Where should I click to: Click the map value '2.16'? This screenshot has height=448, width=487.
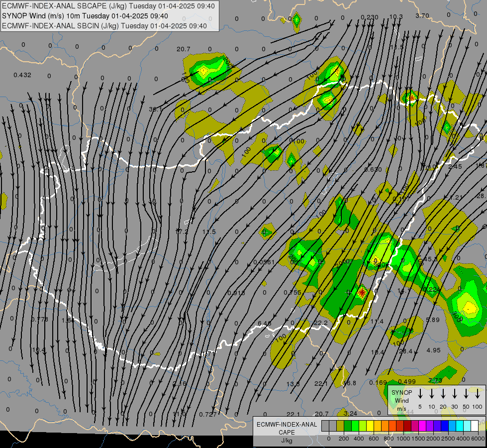180,383
